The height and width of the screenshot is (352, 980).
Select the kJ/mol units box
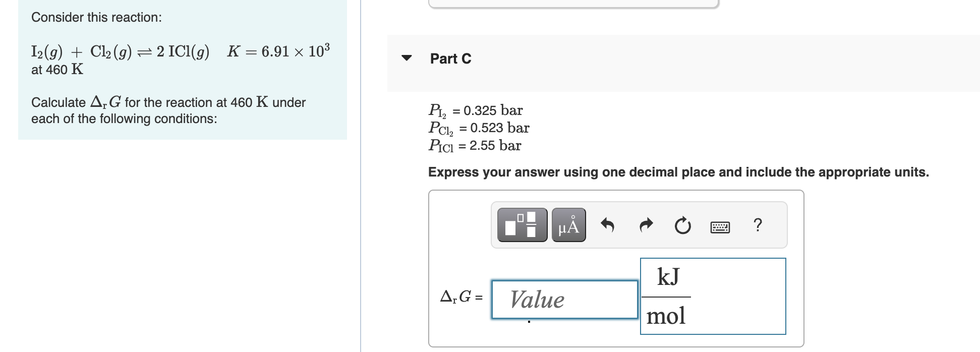tap(713, 296)
